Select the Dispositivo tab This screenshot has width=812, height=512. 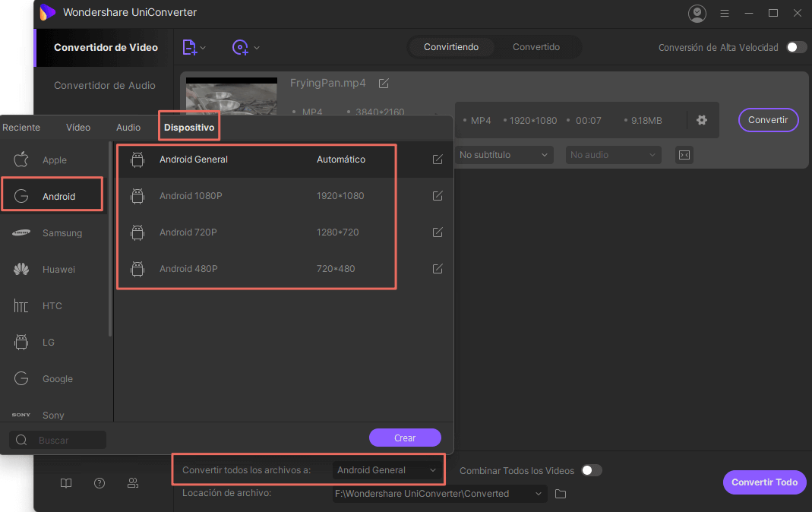(189, 128)
